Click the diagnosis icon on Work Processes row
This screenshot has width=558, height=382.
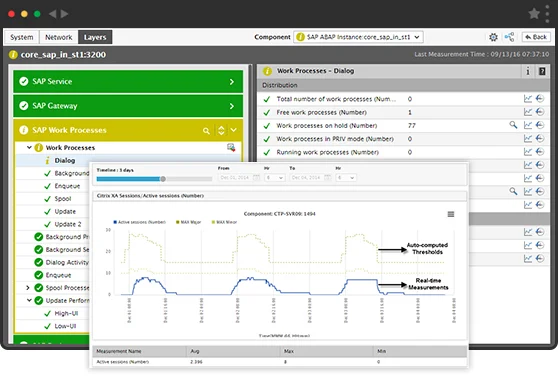coord(231,147)
